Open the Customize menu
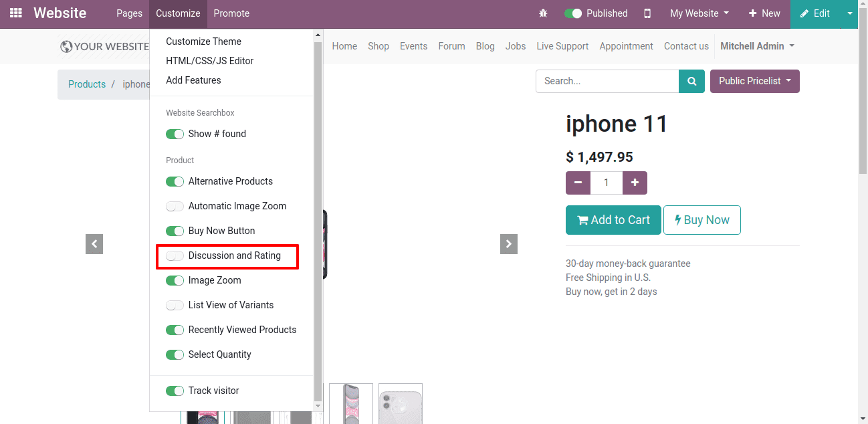 pyautogui.click(x=178, y=13)
